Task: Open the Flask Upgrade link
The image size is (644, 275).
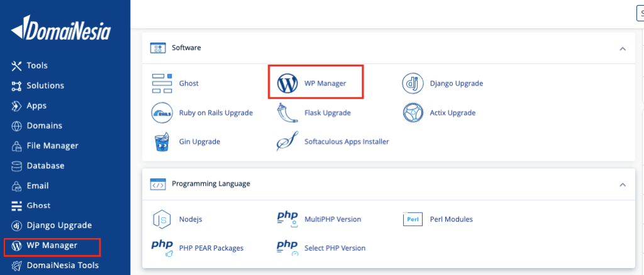Action: (x=327, y=113)
